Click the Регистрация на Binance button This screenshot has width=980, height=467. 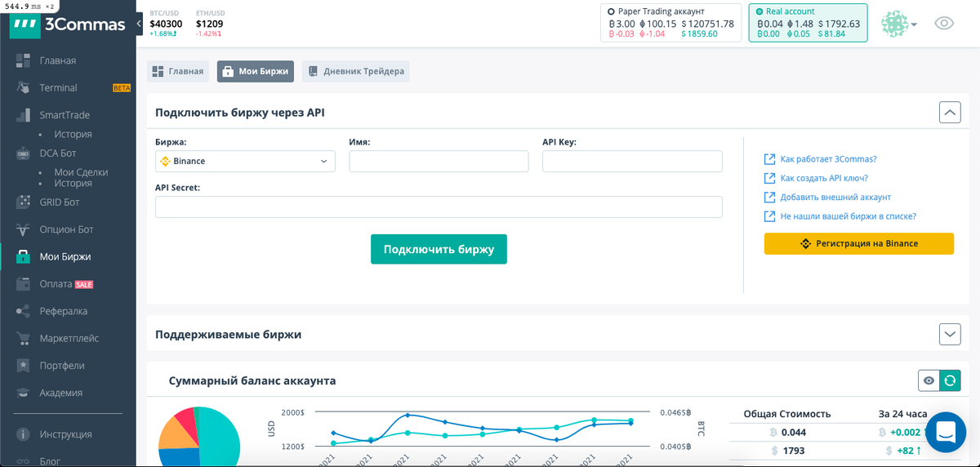[x=859, y=243]
